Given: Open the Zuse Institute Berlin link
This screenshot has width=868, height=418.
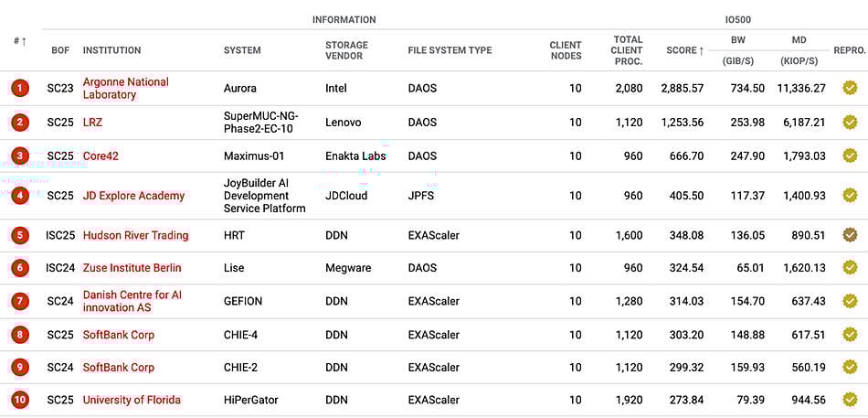Looking at the screenshot, I should 132,268.
